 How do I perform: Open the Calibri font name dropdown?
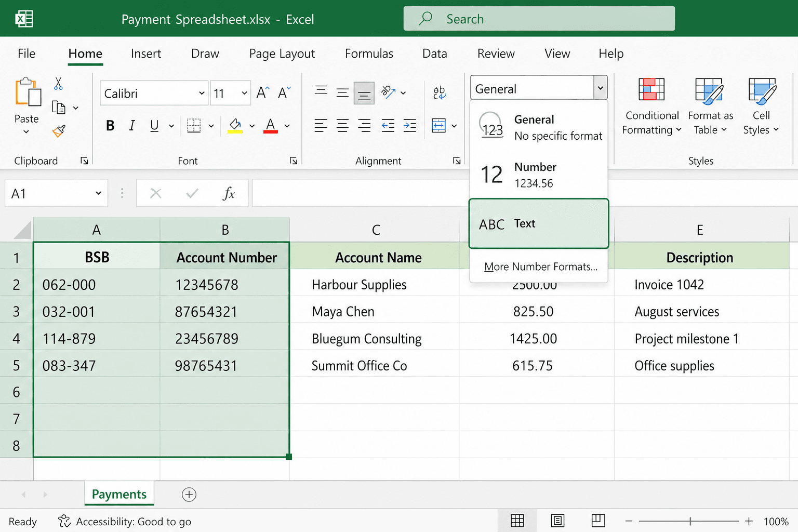coord(202,93)
